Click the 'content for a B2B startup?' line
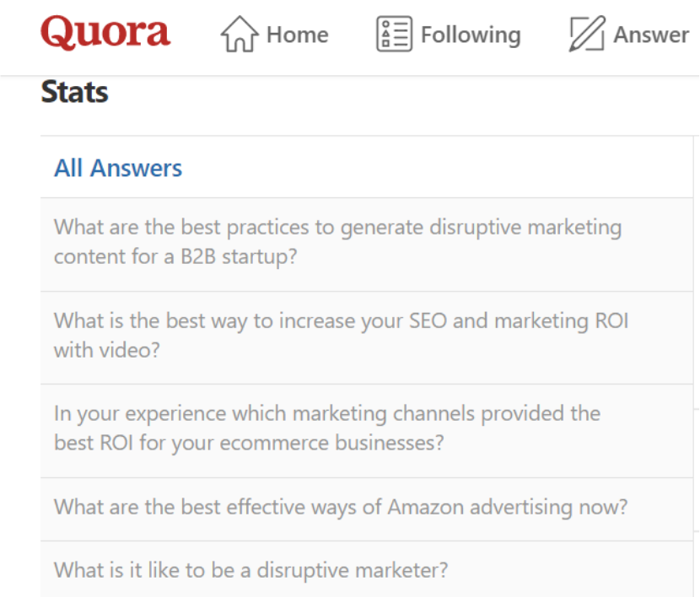The image size is (700, 597). pos(175,257)
